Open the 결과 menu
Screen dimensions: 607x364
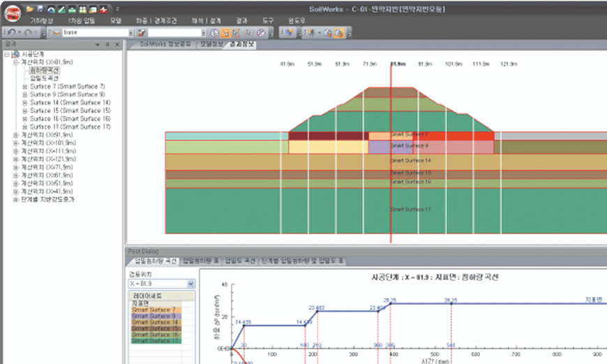click(x=241, y=21)
